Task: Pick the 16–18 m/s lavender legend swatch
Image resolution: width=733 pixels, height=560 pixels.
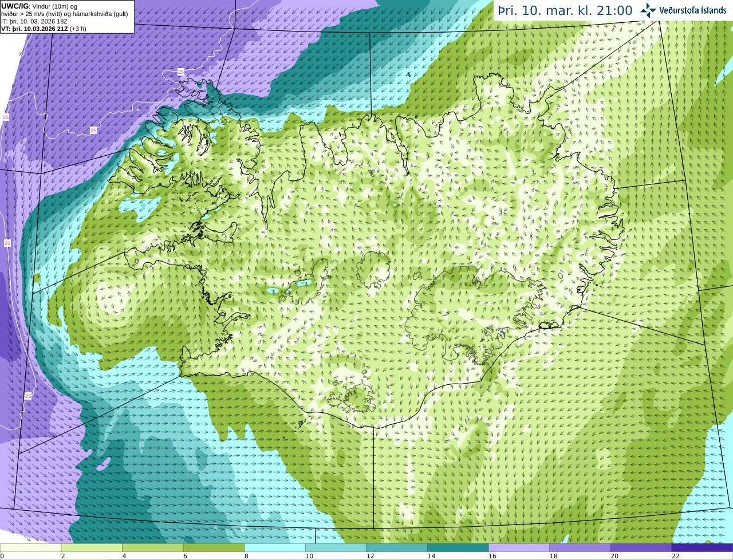Action: tap(519, 547)
